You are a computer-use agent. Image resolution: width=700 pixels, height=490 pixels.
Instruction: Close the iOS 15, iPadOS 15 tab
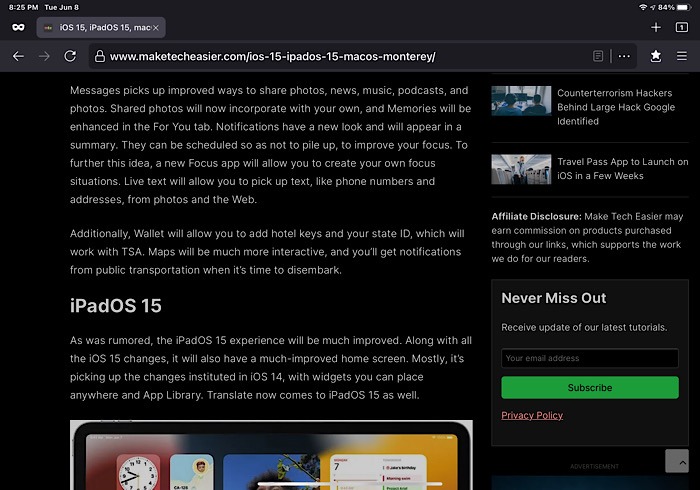(x=155, y=28)
